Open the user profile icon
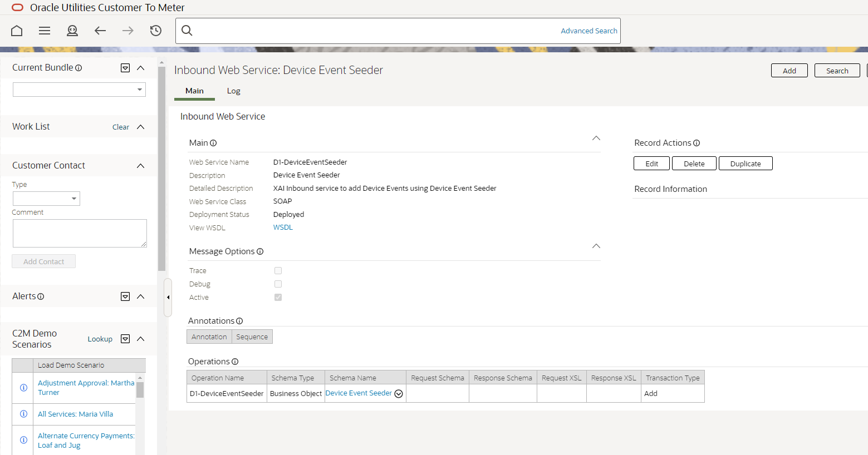868x455 pixels. (x=72, y=31)
